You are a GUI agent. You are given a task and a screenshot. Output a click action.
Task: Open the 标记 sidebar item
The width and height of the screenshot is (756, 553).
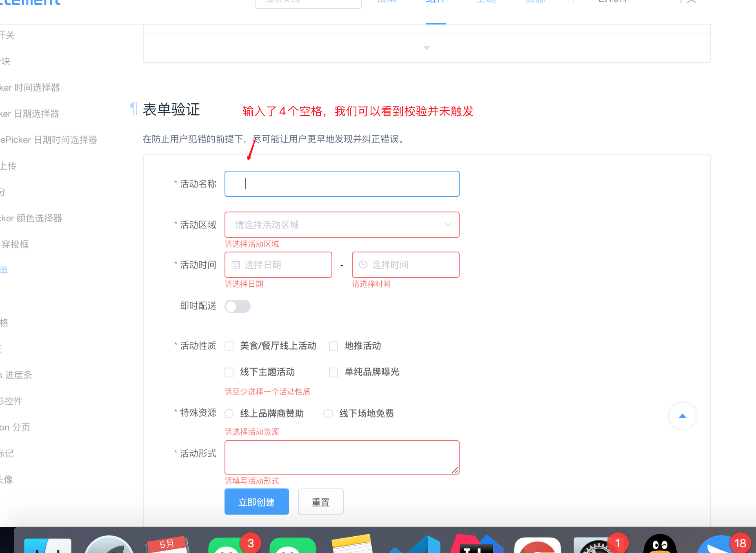pos(7,453)
